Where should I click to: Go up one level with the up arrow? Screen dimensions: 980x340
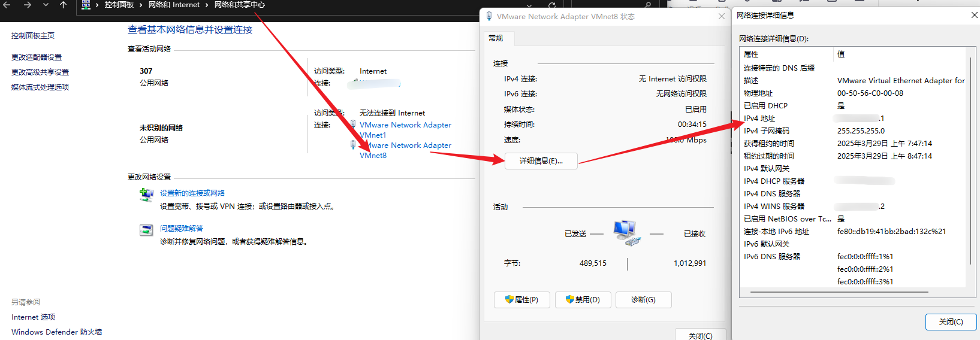point(64,5)
